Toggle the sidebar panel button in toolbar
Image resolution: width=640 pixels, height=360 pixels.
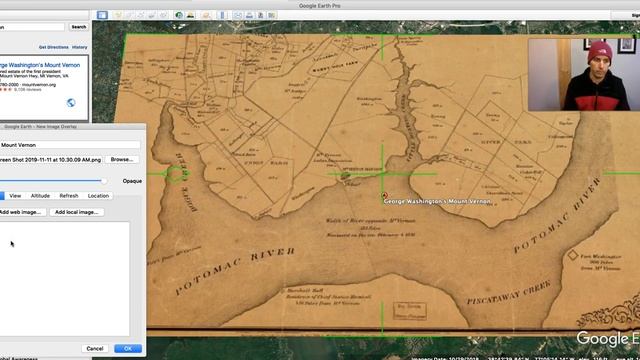102,15
